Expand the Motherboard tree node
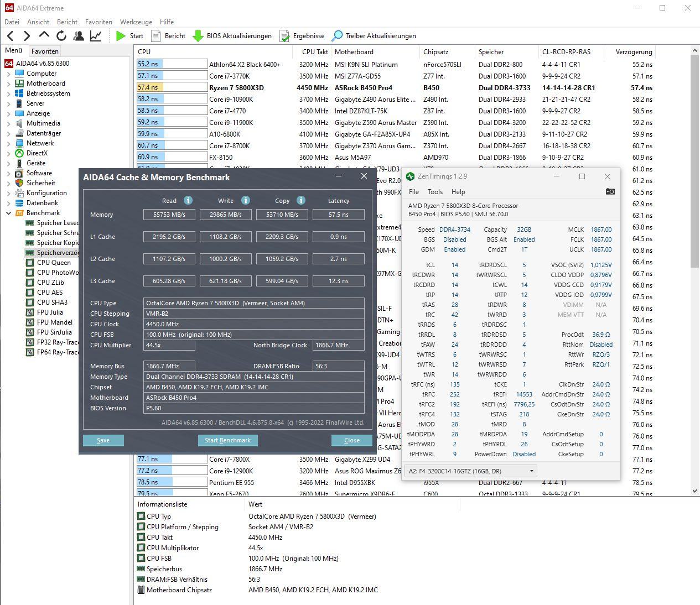 point(9,84)
